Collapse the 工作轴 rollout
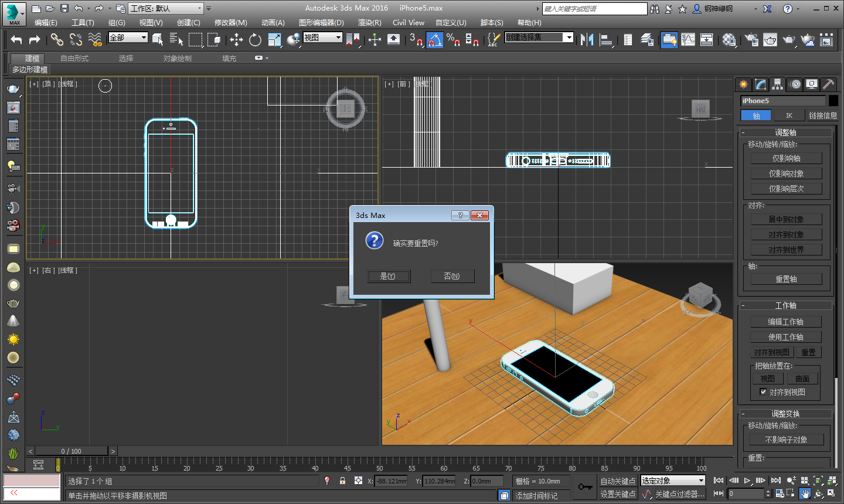 [785, 305]
